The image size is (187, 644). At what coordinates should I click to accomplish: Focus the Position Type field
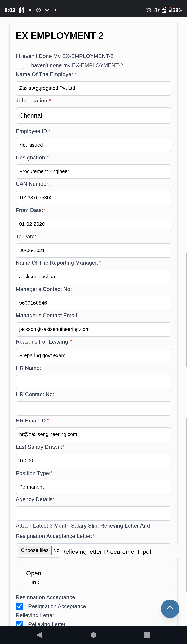coord(93,487)
